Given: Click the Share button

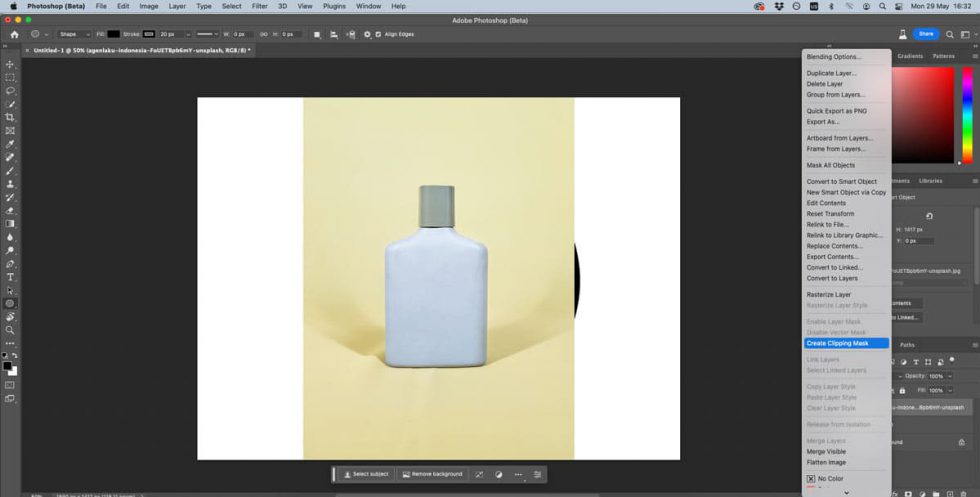Looking at the screenshot, I should [x=926, y=34].
